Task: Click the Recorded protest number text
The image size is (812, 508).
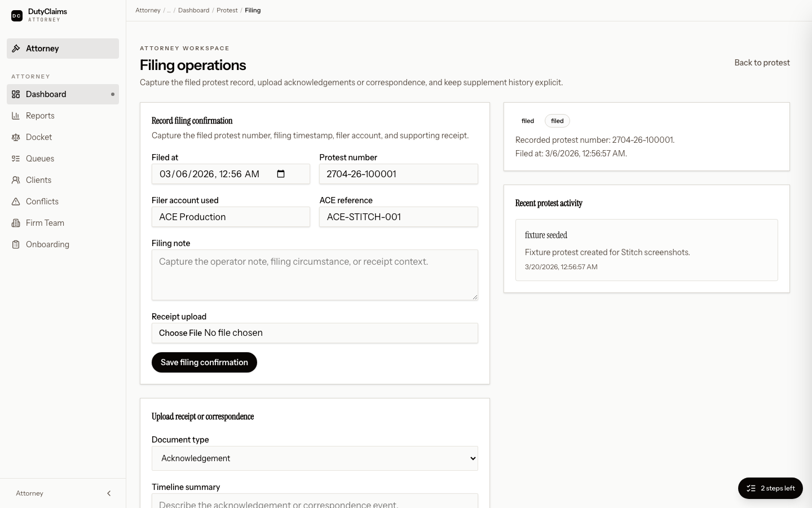Action: click(595, 140)
